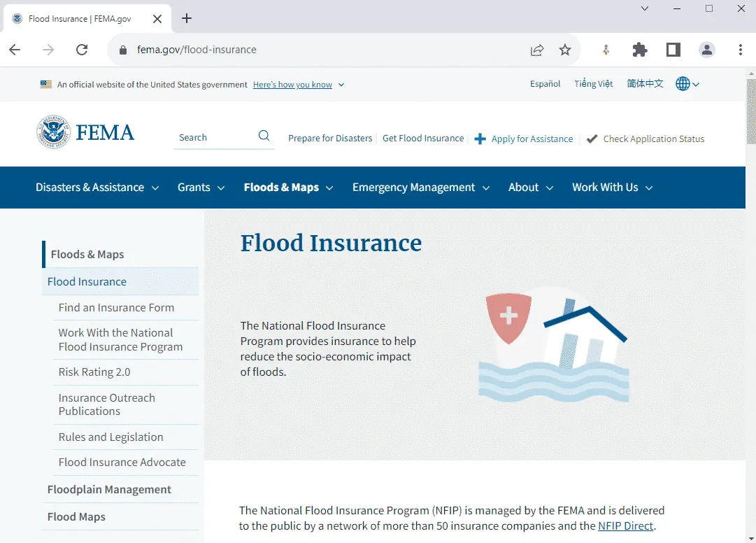Switch language to 简体中文
Viewport: 756px width, 543px height.
[645, 83]
